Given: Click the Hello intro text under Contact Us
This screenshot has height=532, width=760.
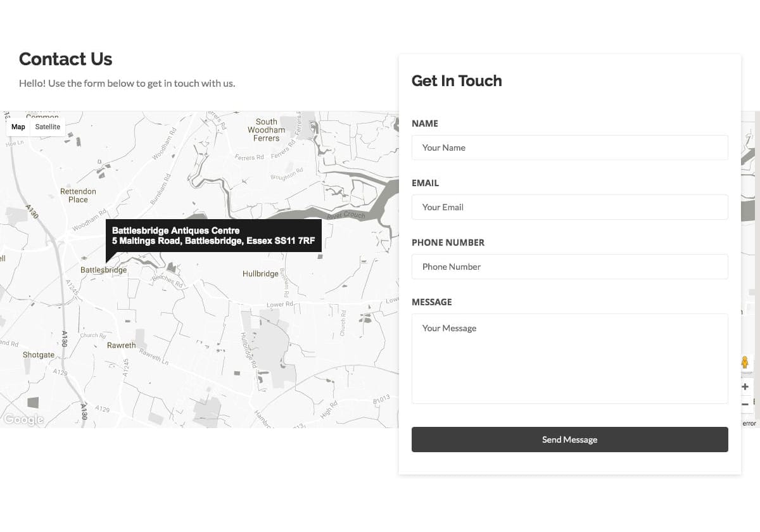Looking at the screenshot, I should [x=127, y=83].
